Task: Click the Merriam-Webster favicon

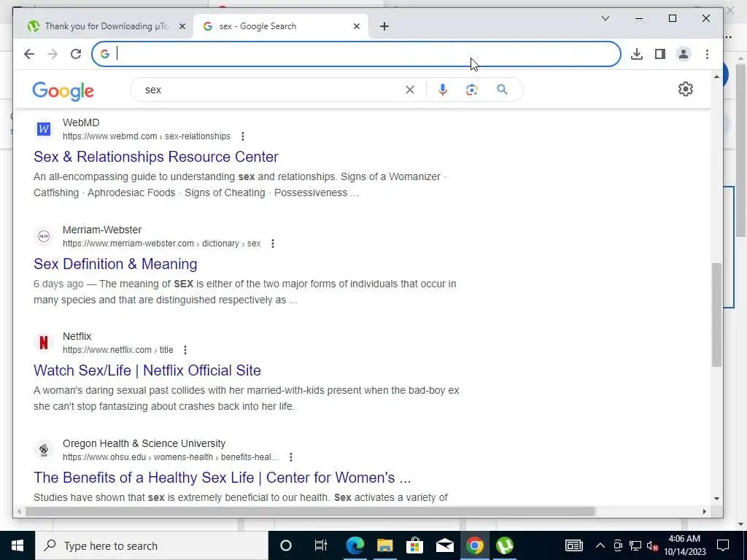Action: [44, 236]
